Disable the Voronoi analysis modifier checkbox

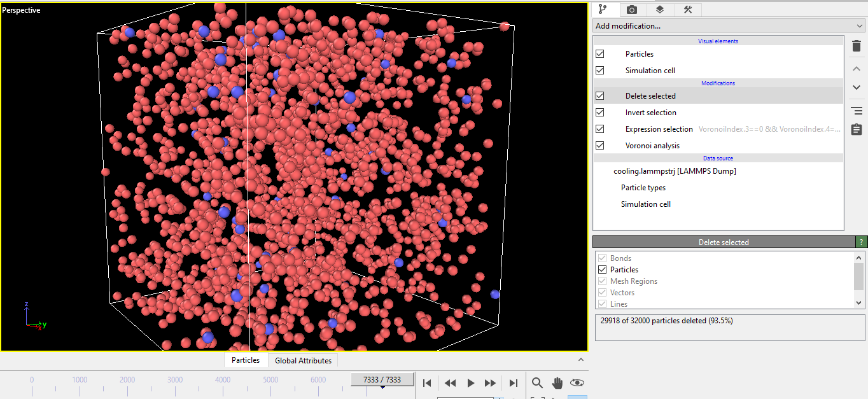click(x=599, y=146)
